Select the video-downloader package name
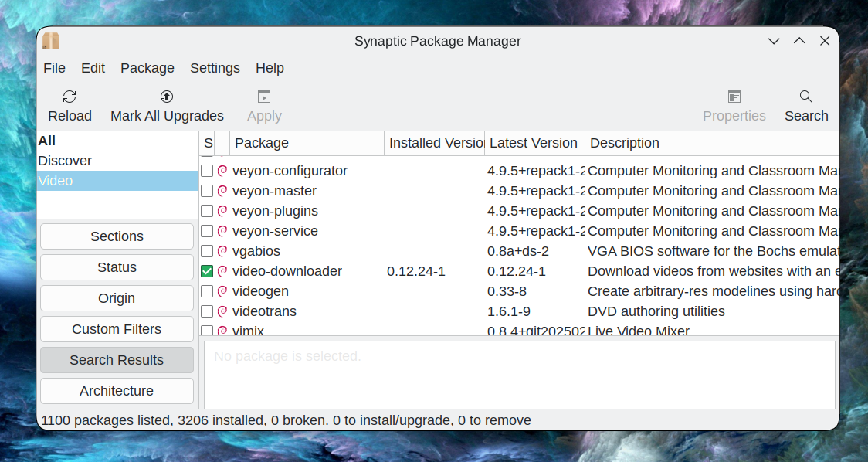 point(287,271)
